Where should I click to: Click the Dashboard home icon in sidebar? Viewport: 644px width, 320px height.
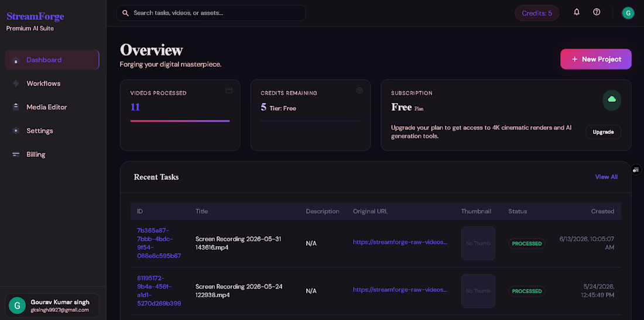16,60
